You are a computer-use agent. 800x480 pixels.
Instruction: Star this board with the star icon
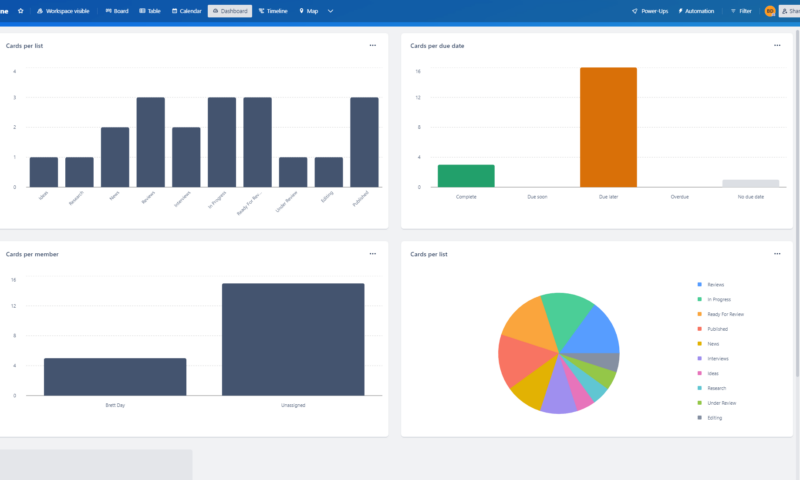20,11
